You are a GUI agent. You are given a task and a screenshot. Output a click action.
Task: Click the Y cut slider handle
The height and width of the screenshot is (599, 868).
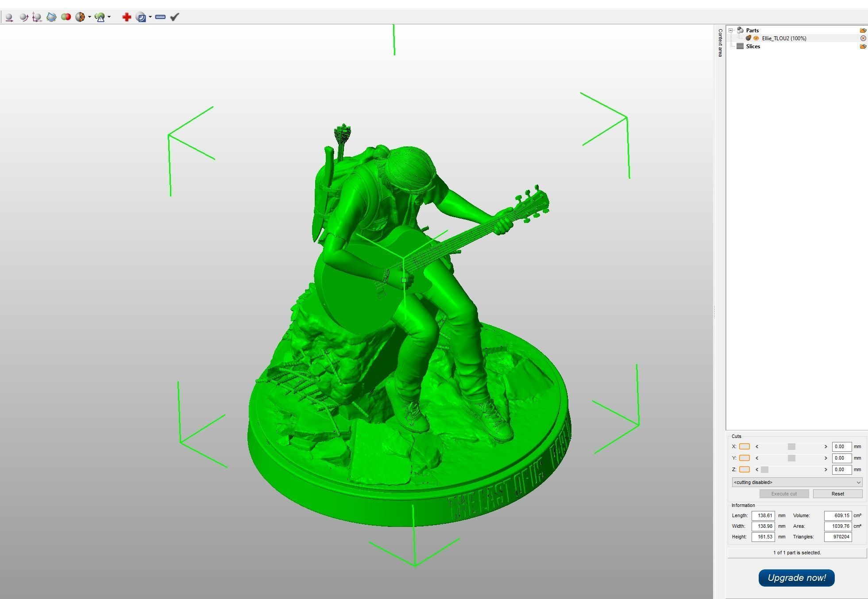coord(791,458)
